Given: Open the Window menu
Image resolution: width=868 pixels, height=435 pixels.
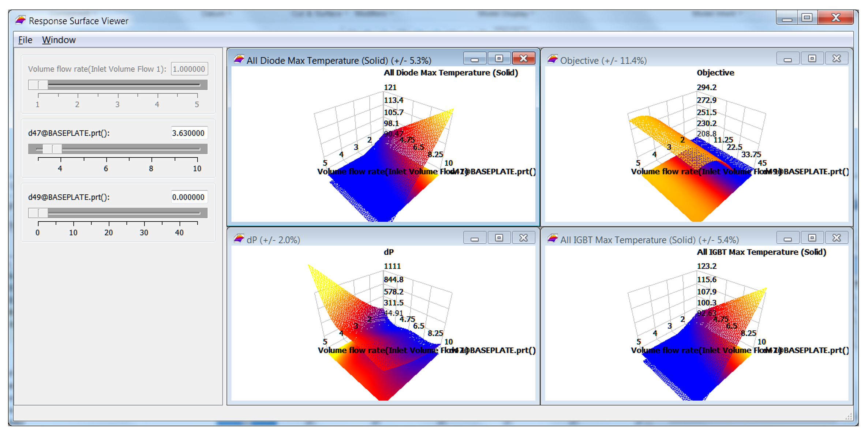Looking at the screenshot, I should click(x=59, y=40).
